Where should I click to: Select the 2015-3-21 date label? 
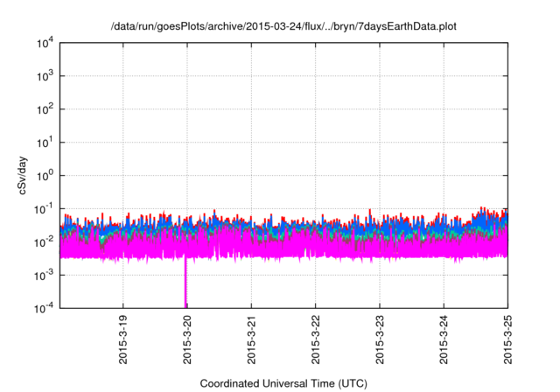pos(251,340)
